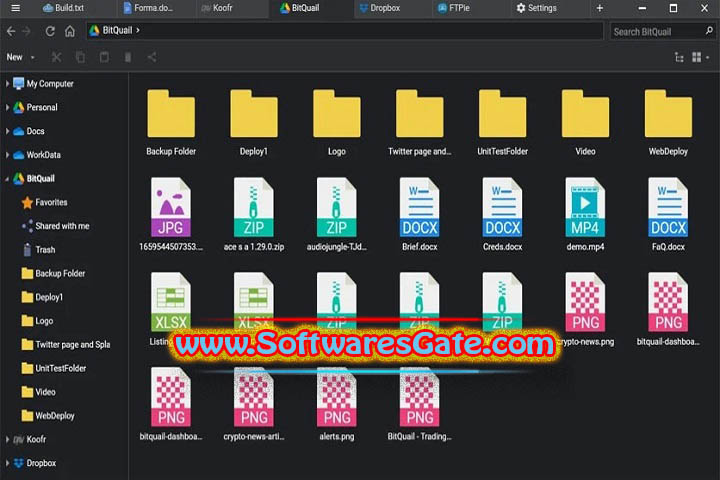Select Favorites in the sidebar
Image resolution: width=720 pixels, height=480 pixels.
tap(45, 202)
